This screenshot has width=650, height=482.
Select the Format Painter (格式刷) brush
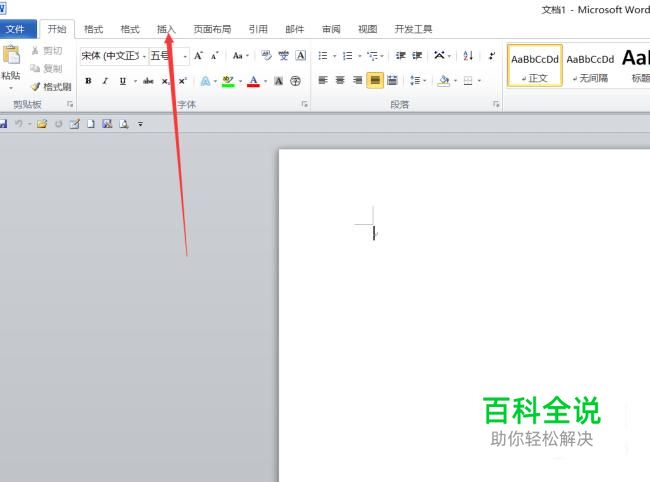pyautogui.click(x=51, y=87)
